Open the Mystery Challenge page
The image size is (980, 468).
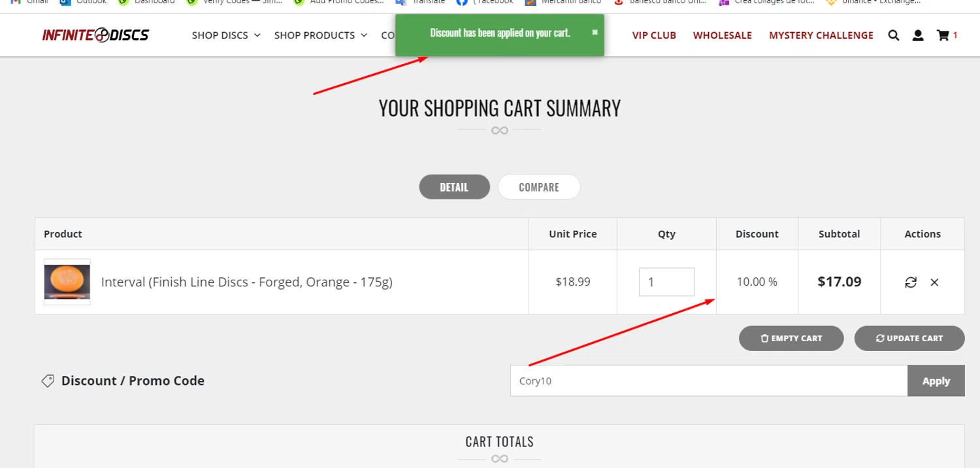(821, 35)
